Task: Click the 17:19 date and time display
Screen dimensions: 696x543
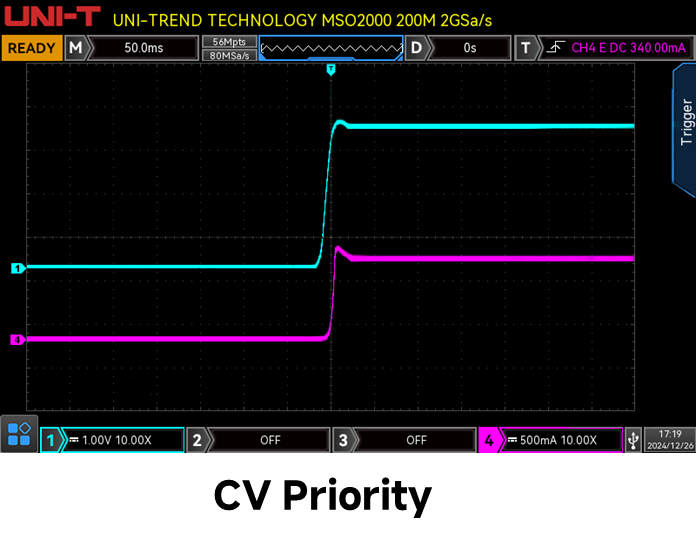Action: pos(669,440)
